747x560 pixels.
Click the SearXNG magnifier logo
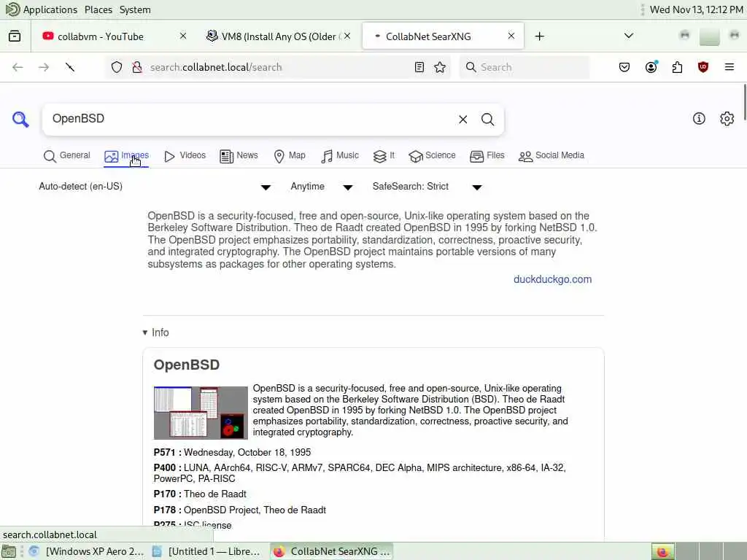20,119
